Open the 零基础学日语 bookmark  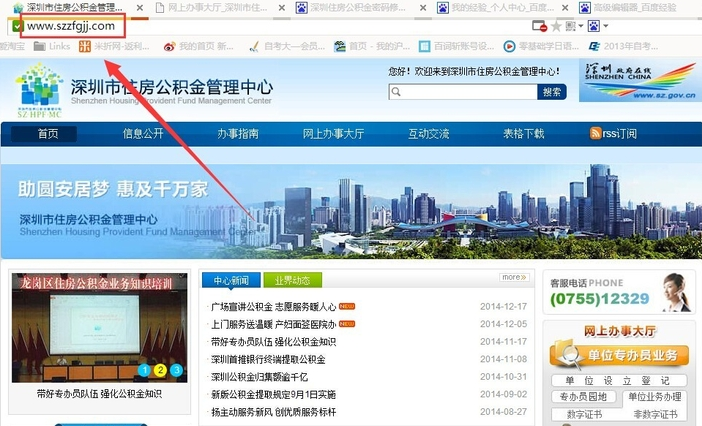tap(541, 46)
